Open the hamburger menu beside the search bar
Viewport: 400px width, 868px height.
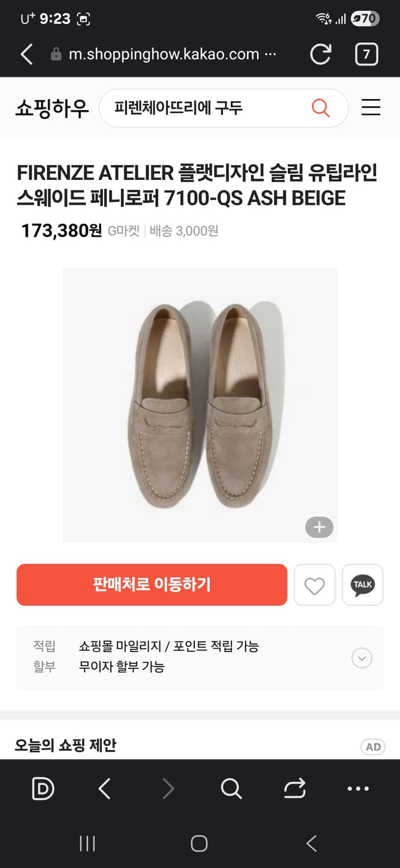pos(371,108)
